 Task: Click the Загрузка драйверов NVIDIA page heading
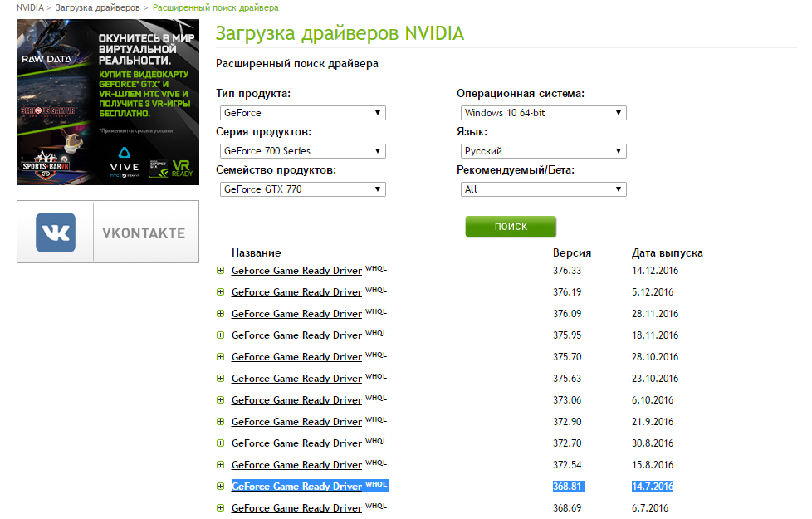tap(340, 33)
